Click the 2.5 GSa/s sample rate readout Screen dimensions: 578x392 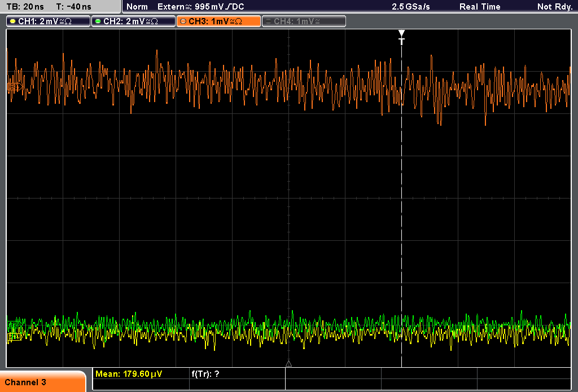tap(411, 7)
